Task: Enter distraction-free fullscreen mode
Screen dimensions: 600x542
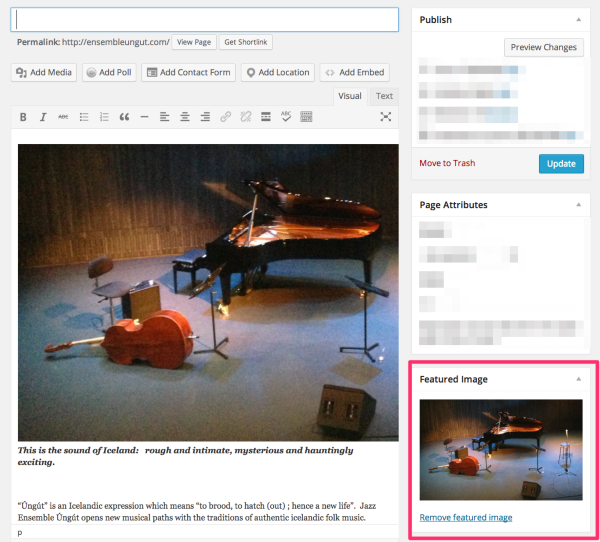Action: coord(385,117)
